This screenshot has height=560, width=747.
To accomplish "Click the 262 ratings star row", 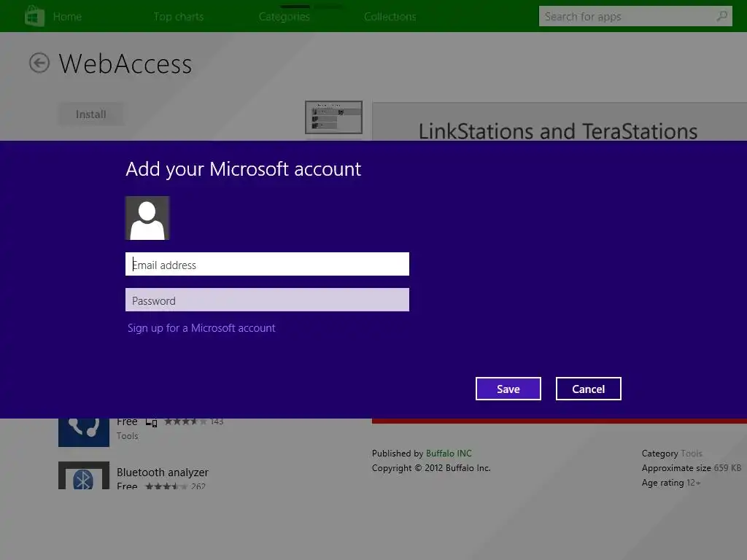I will coord(175,486).
